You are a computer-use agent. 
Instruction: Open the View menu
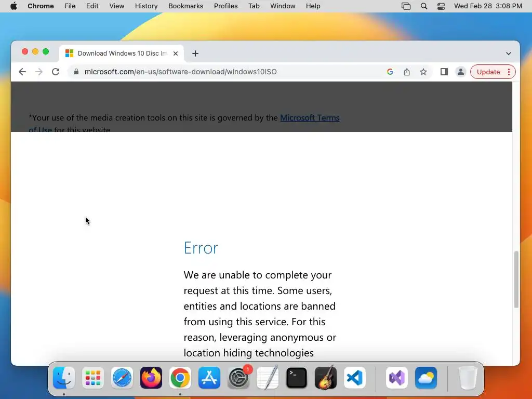[116, 6]
